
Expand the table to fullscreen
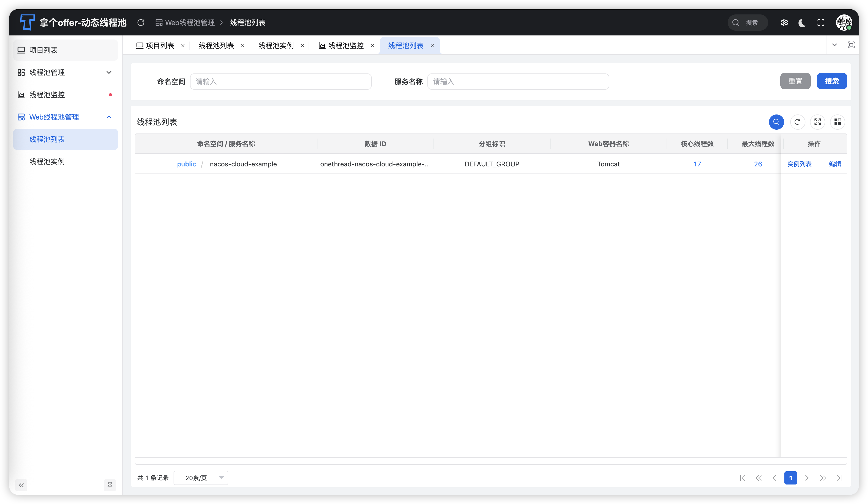click(x=817, y=122)
